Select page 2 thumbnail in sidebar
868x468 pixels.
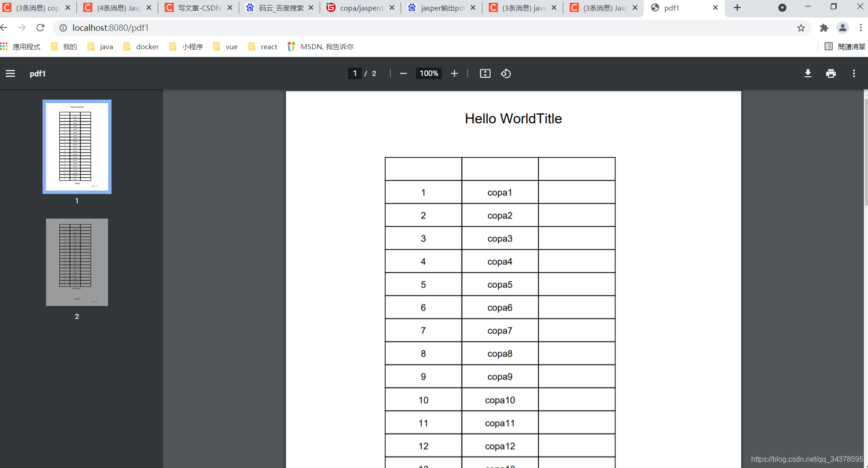[x=76, y=262]
